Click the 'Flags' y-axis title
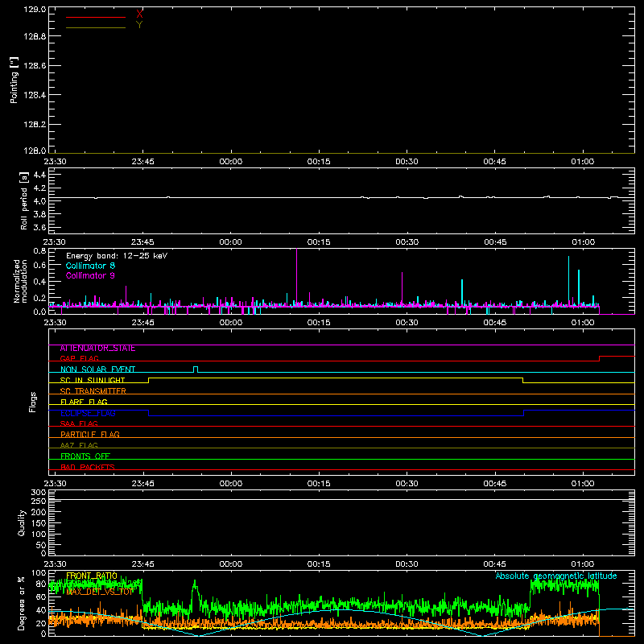This screenshot has height=644, width=644. click(x=33, y=402)
